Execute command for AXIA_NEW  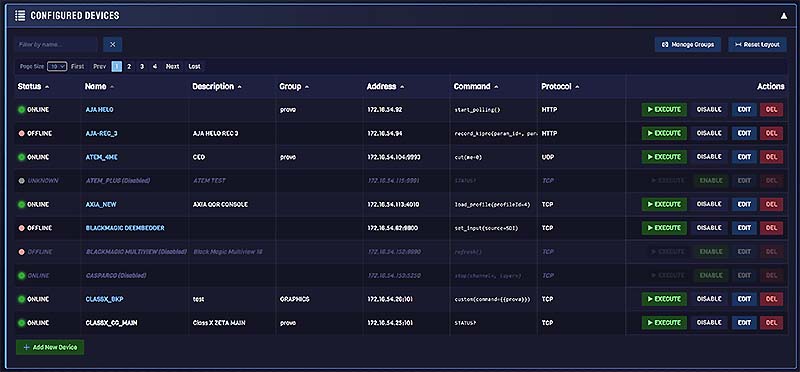coord(664,204)
